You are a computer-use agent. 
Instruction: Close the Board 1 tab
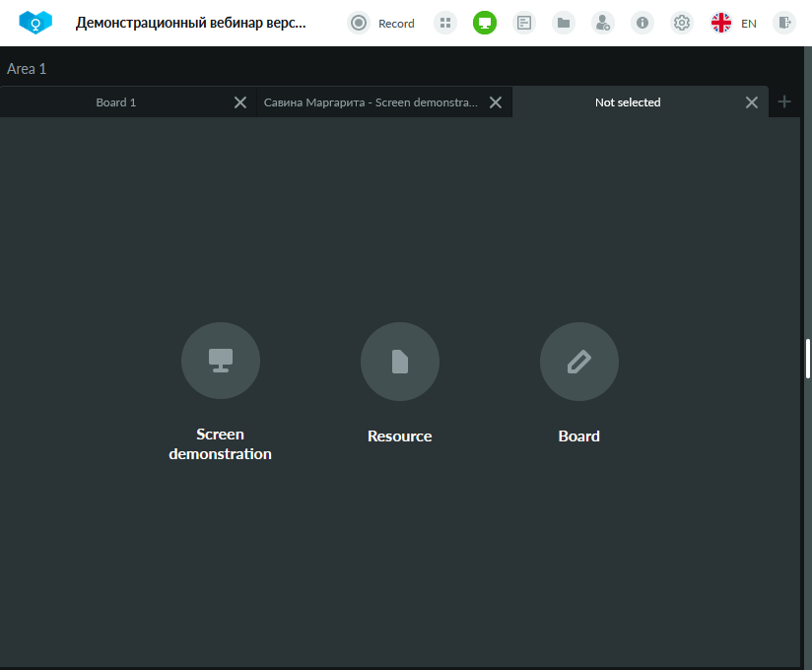click(x=240, y=102)
